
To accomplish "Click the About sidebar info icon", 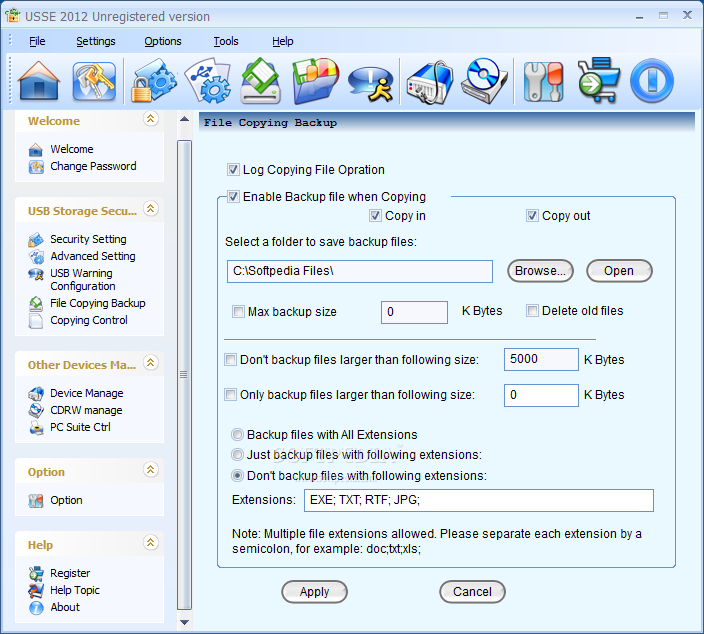I will coord(36,608).
